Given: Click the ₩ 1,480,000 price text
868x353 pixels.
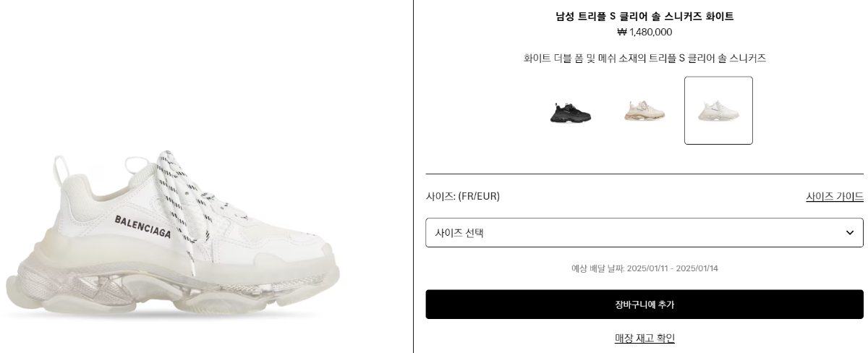Looking at the screenshot, I should (x=644, y=32).
